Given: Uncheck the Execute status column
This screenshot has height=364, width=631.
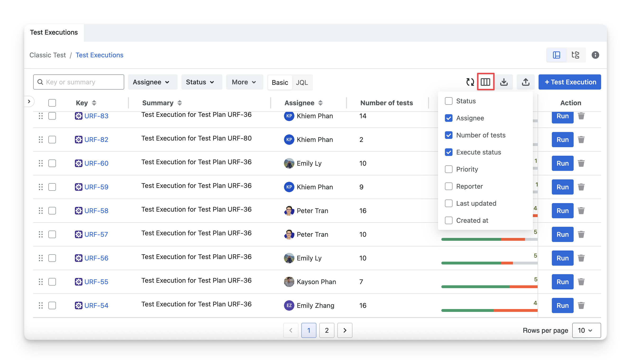Looking at the screenshot, I should click(449, 152).
